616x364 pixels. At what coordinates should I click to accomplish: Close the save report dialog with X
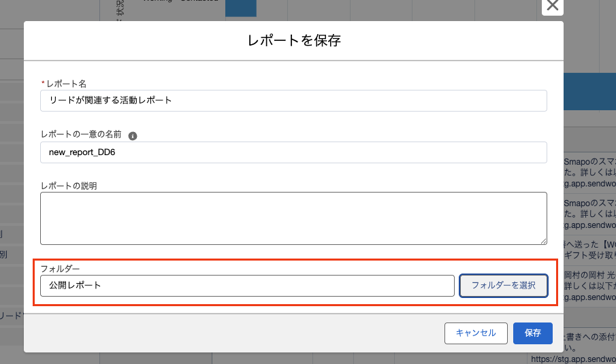point(552,6)
